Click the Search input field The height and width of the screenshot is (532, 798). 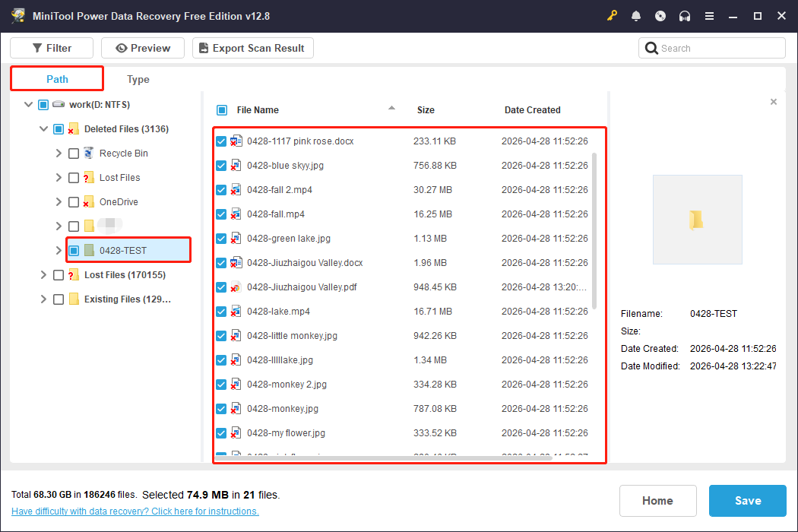[712, 48]
